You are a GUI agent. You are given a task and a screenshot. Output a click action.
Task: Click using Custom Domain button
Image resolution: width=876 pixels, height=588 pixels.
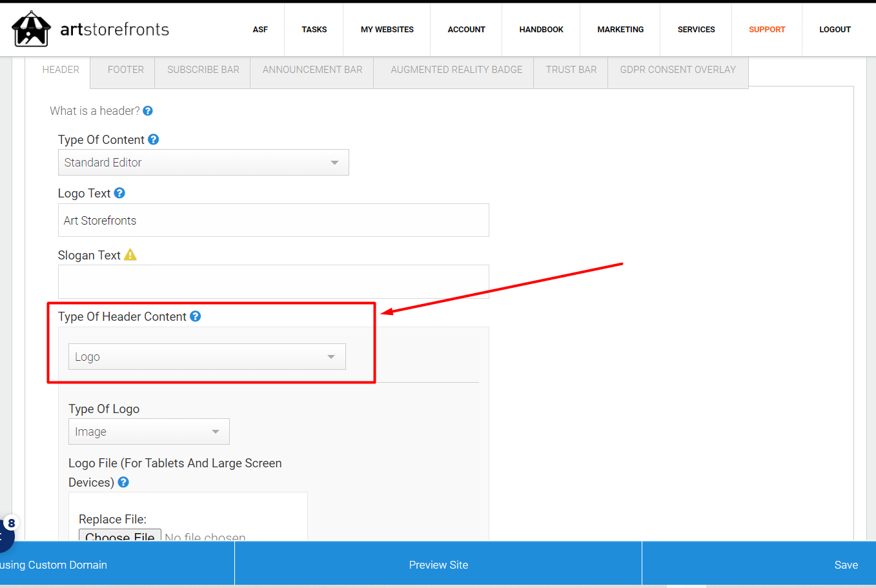pos(117,565)
